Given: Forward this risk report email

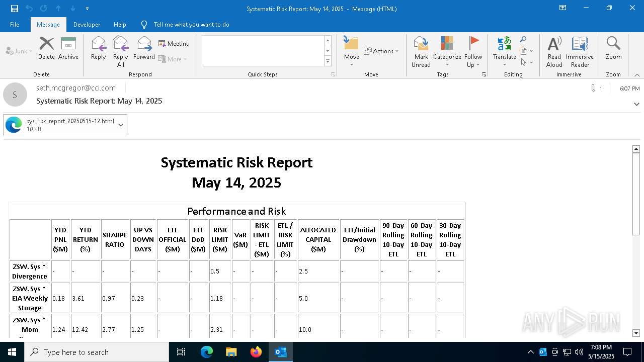Looking at the screenshot, I should (144, 49).
